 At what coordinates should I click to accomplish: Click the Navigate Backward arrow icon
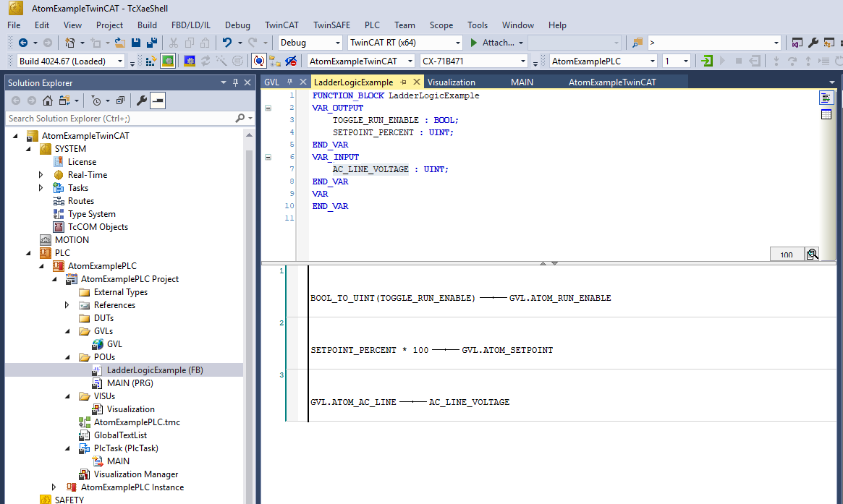[x=22, y=43]
